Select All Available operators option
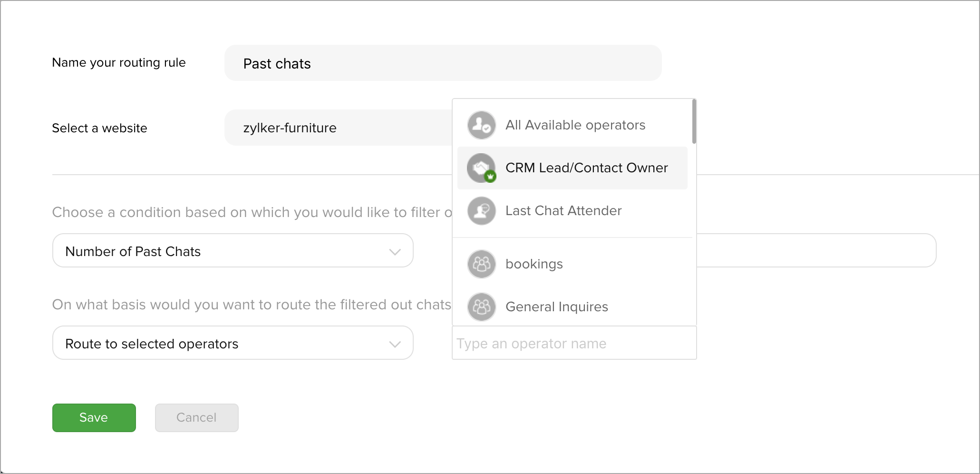 point(572,125)
